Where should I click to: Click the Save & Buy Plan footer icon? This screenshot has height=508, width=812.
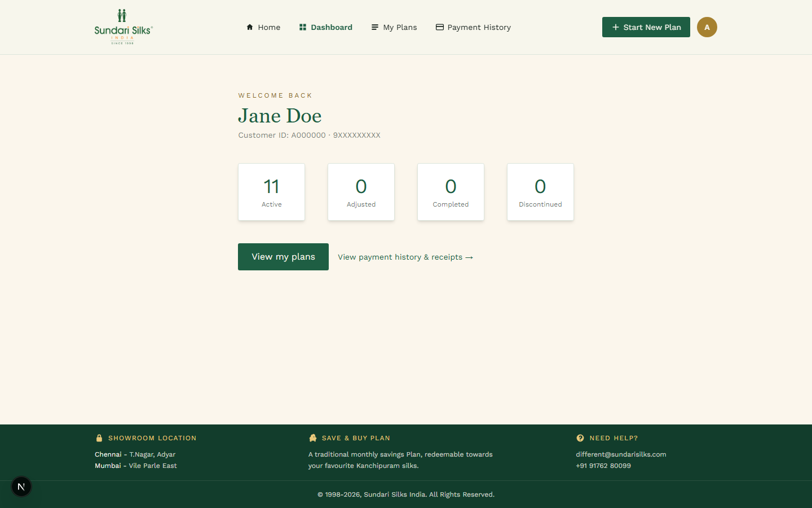pos(313,438)
